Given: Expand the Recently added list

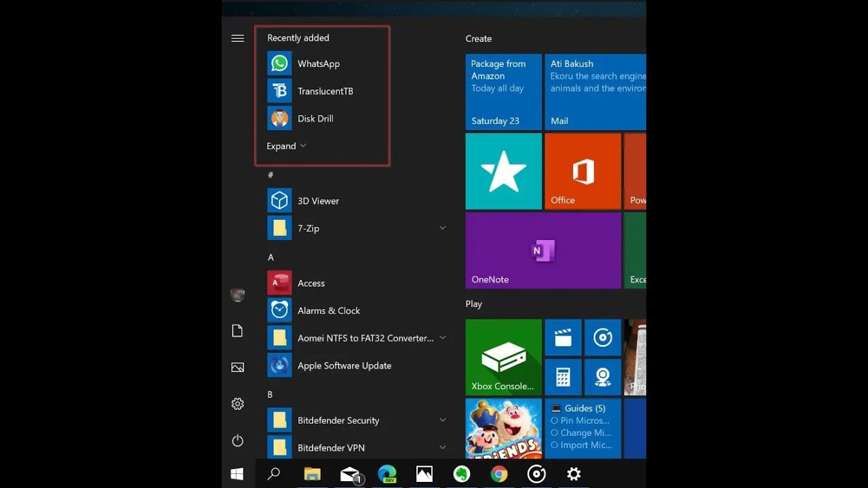Looking at the screenshot, I should (287, 146).
